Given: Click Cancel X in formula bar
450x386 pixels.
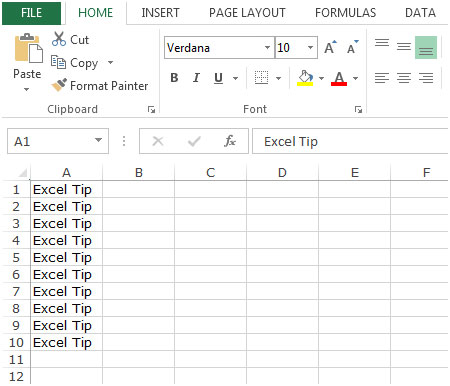Looking at the screenshot, I should [x=158, y=141].
